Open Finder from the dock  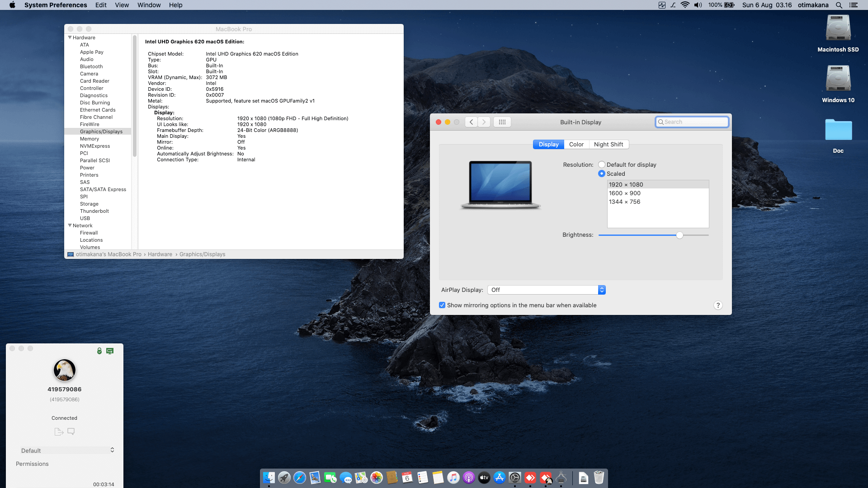click(269, 478)
